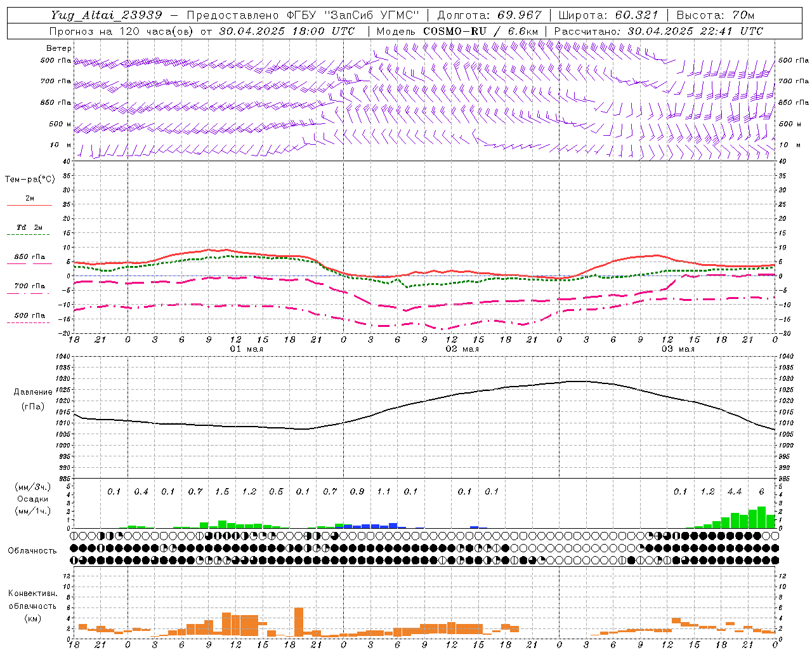Image resolution: width=812 pixels, height=650 pixels.
Task: Click the computed time Рассчитано: 30.04.2025 22:41 UTC
Action: 658,31
